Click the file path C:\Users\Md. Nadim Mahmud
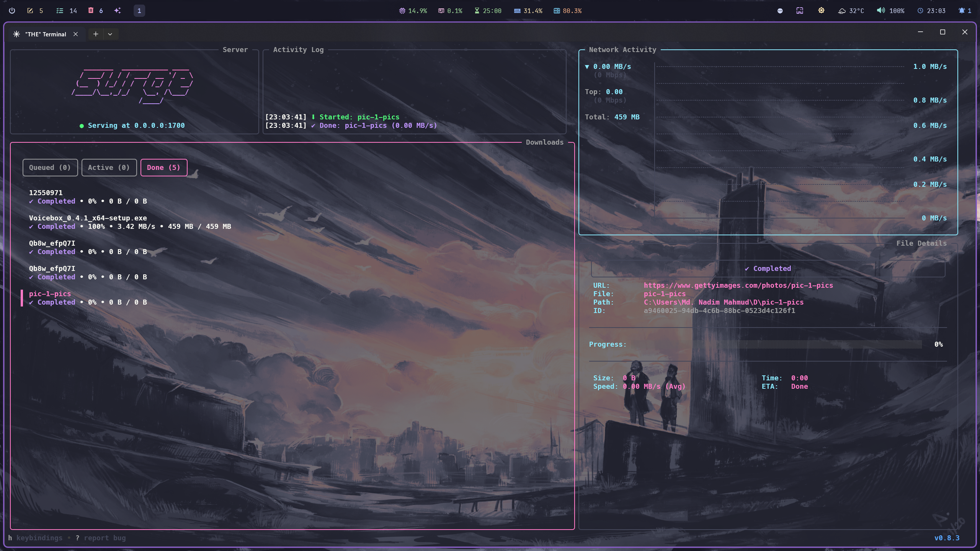The height and width of the screenshot is (551, 980). coord(724,302)
